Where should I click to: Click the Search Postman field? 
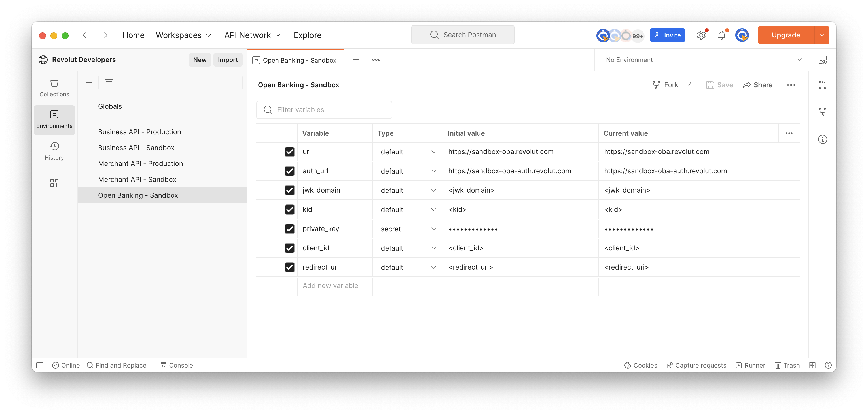[x=463, y=35]
